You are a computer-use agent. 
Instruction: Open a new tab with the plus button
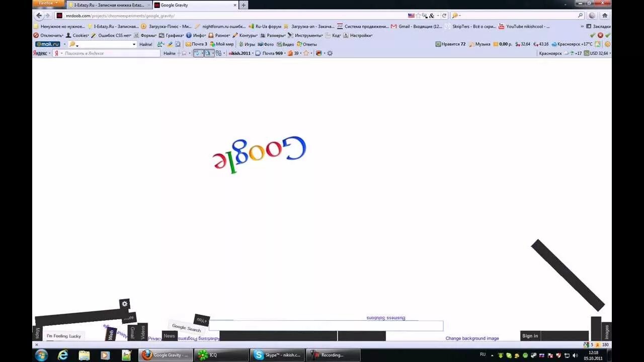(x=244, y=5)
